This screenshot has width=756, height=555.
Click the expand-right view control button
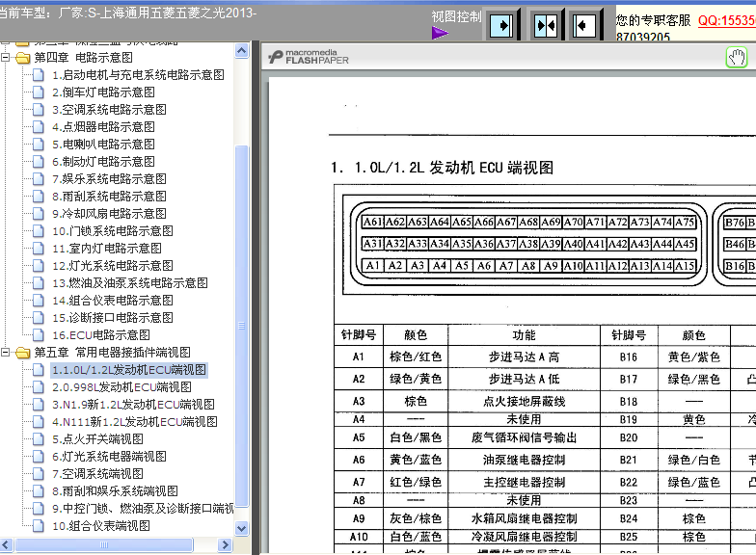click(x=501, y=25)
